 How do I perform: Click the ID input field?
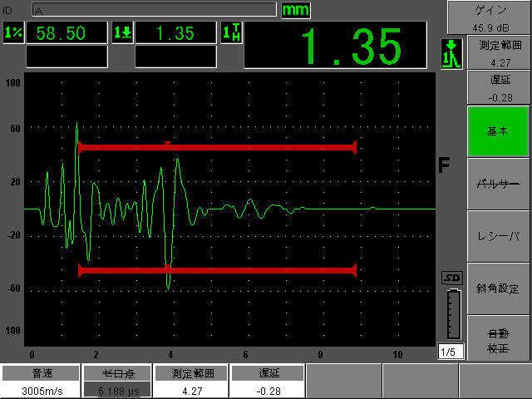point(154,10)
